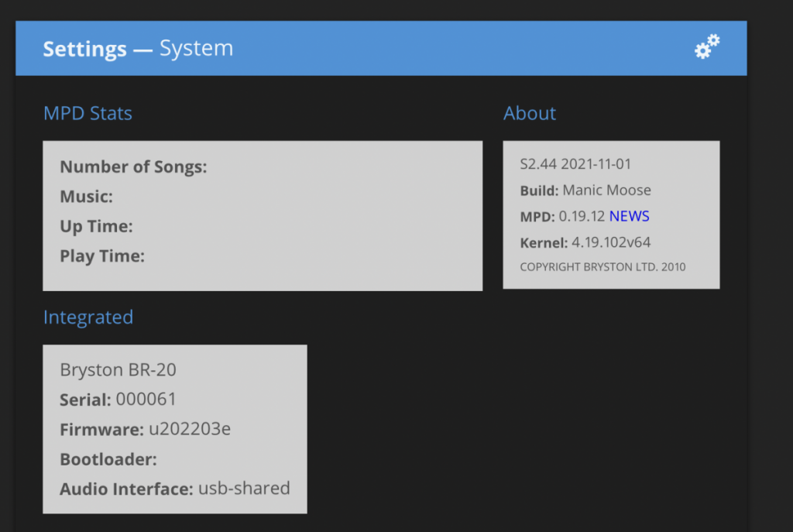This screenshot has height=532, width=793.
Task: Click the Play Time label
Action: [x=102, y=256]
